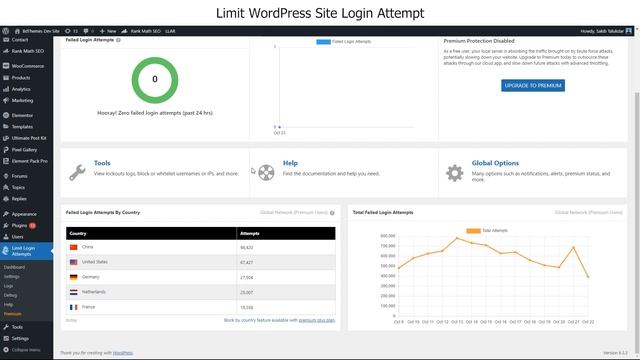Click help icon beside Global Network label
The height and width of the screenshot is (360, 640).
tap(332, 213)
